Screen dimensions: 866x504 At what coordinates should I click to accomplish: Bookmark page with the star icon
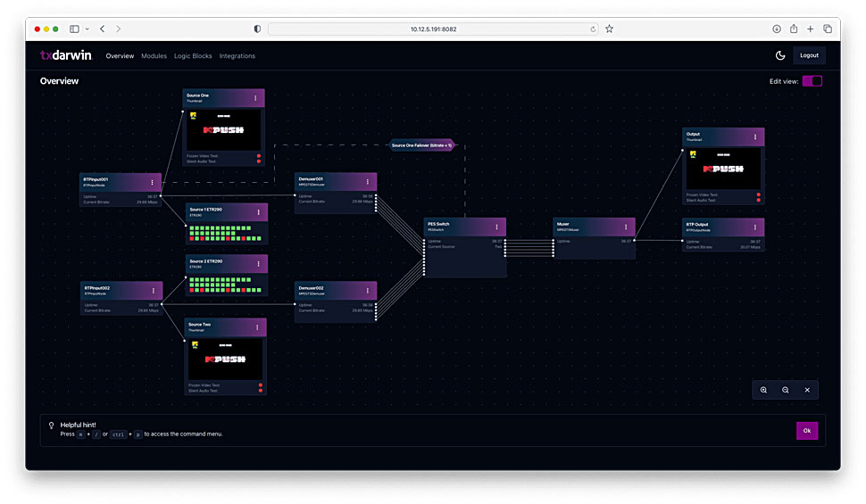pos(609,29)
